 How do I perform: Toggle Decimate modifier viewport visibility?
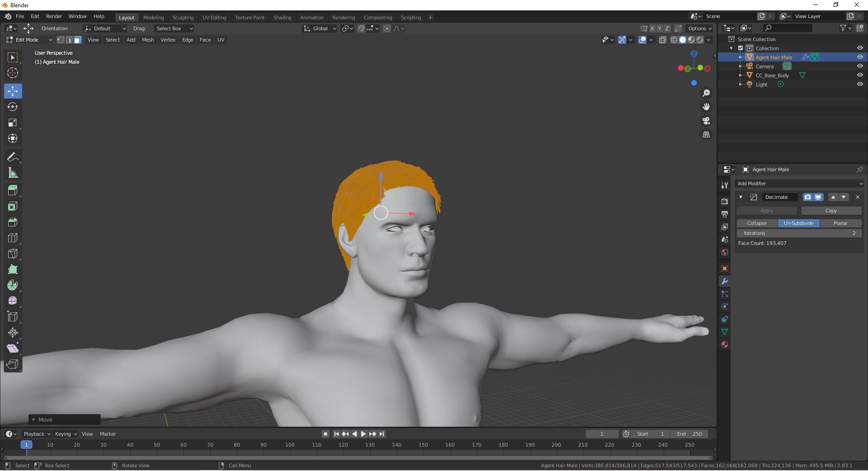point(818,197)
